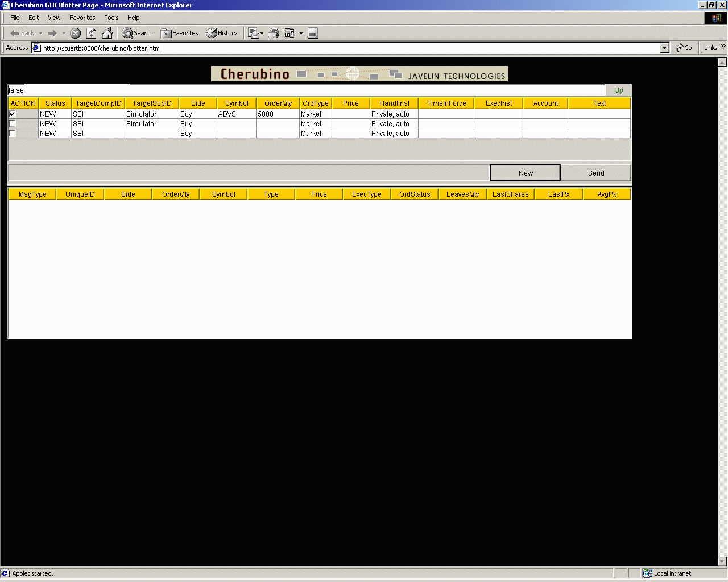Show the History panel icon

click(x=222, y=34)
